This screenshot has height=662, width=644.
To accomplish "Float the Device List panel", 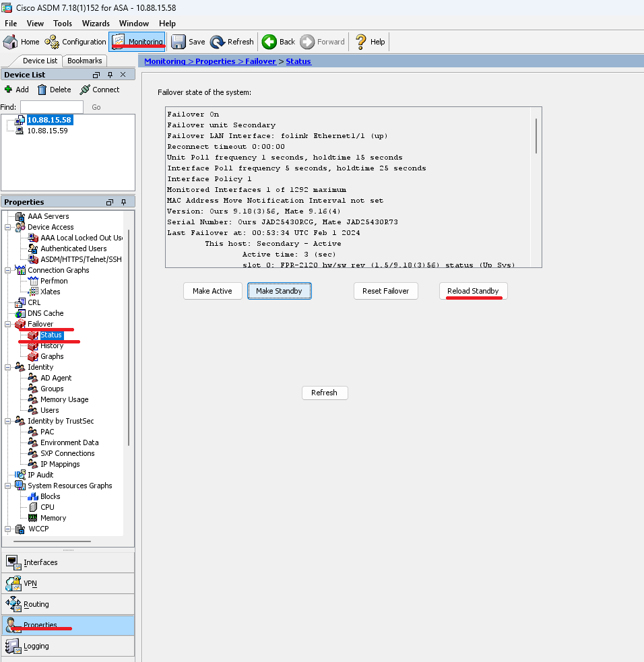I will (96, 75).
